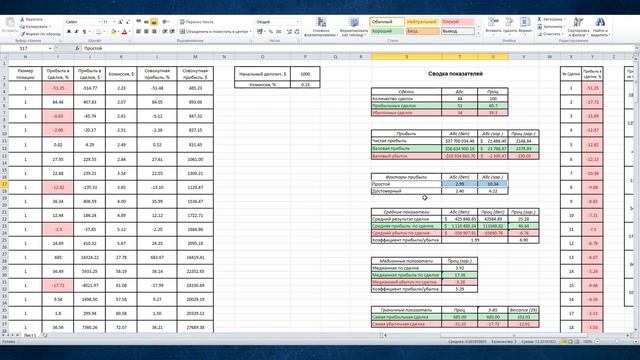Align text to middle of cell
This screenshot has height=360, width=640.
[146, 22]
